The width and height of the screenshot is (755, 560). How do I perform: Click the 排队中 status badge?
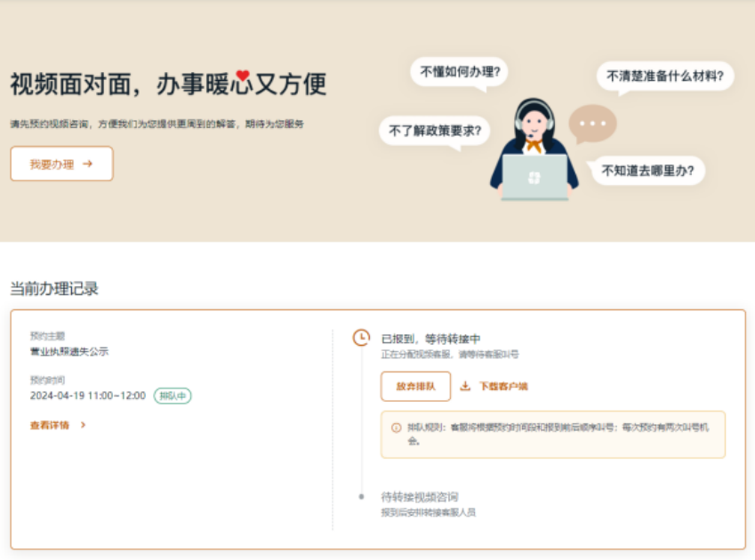(172, 395)
